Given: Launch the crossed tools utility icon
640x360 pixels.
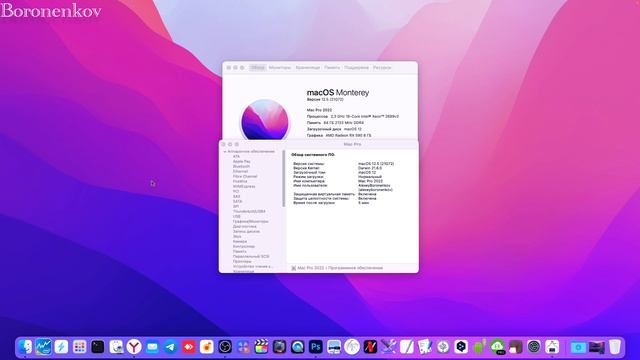Looking at the screenshot, I should [388, 347].
